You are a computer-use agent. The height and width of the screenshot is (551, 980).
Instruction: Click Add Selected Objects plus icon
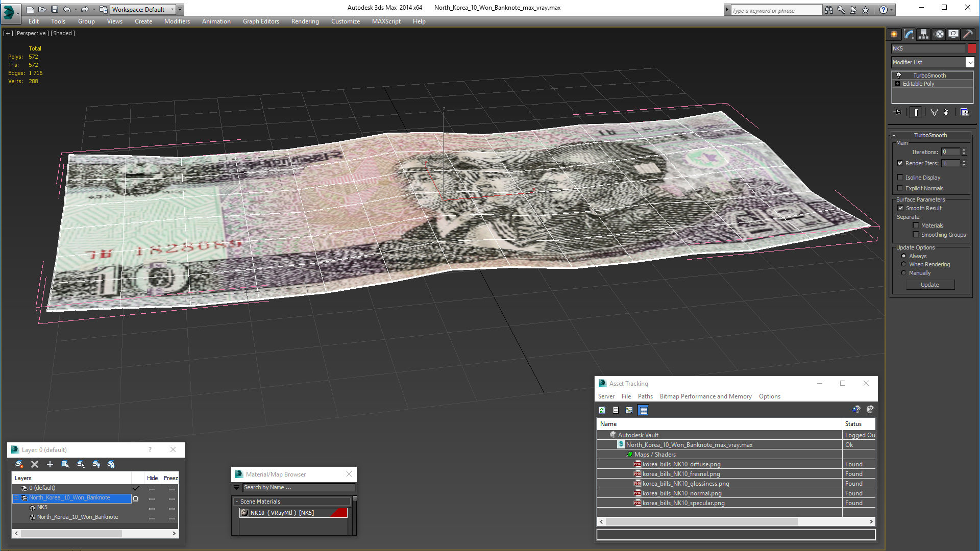tap(50, 464)
